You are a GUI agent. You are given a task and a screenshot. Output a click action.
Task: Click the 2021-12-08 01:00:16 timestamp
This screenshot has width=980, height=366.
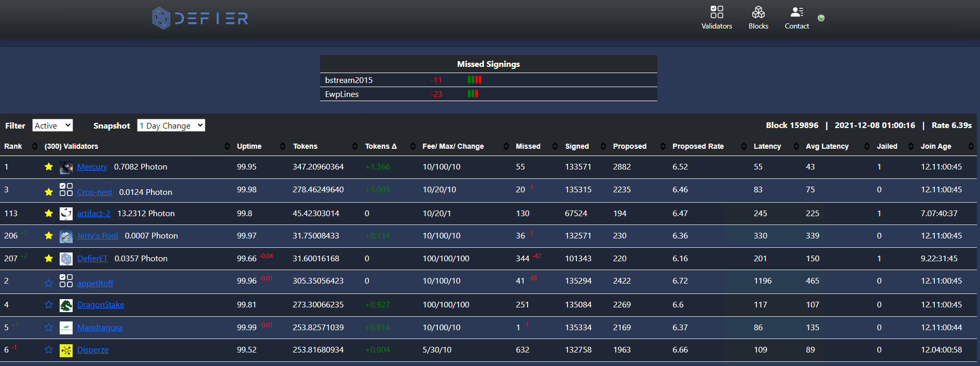coord(875,125)
